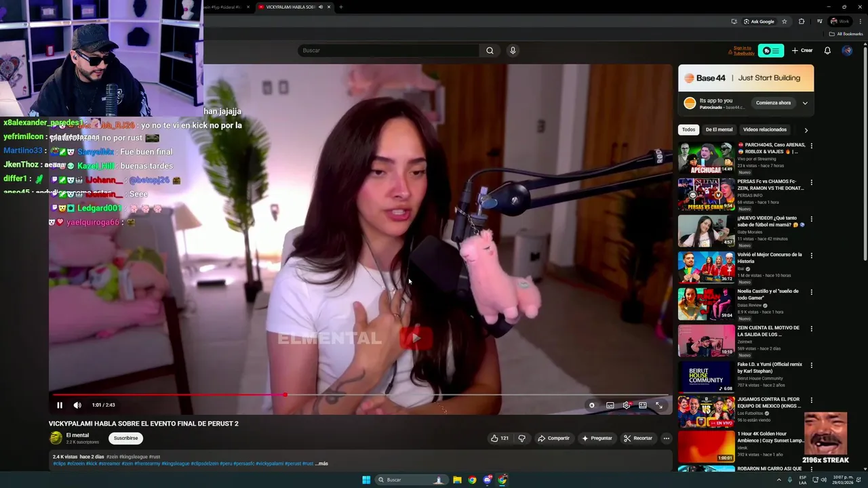Open the teal TubeBuddy menu button
This screenshot has width=868, height=488.
(x=771, y=51)
